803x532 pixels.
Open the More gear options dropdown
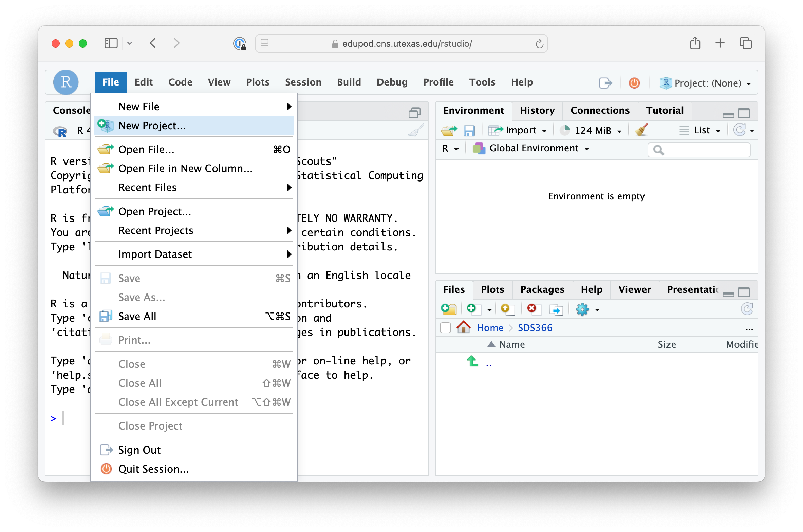pos(587,309)
